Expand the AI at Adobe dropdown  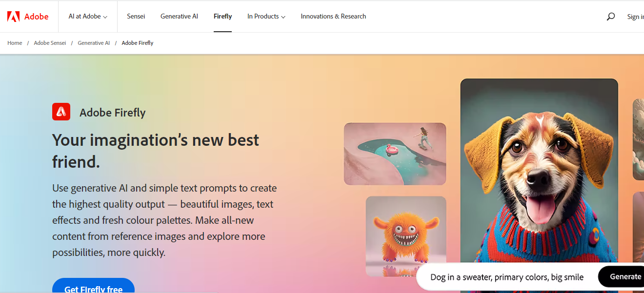tap(88, 17)
